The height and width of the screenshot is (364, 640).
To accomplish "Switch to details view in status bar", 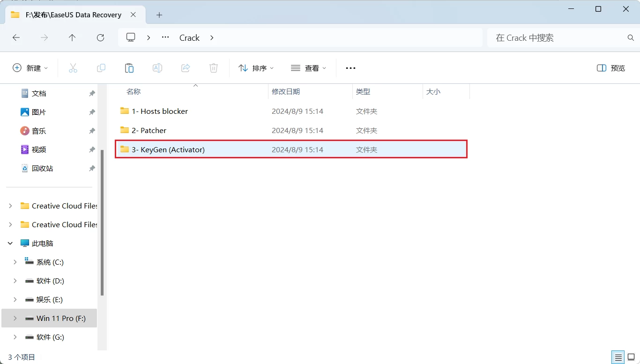I will click(618, 357).
